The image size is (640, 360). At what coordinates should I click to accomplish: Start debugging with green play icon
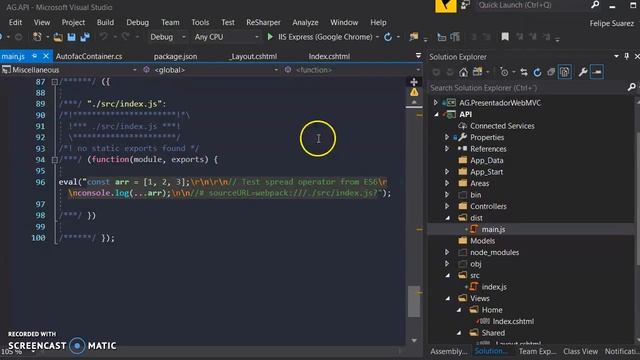(x=270, y=37)
